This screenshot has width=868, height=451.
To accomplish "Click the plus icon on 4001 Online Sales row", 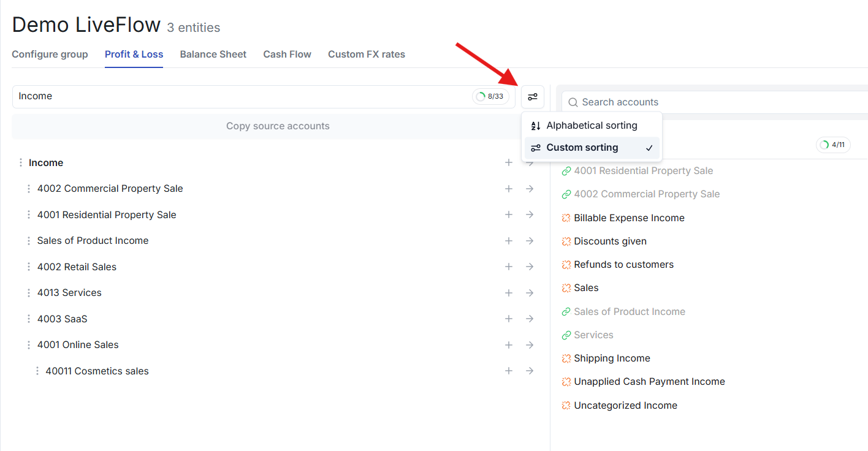I will (509, 345).
